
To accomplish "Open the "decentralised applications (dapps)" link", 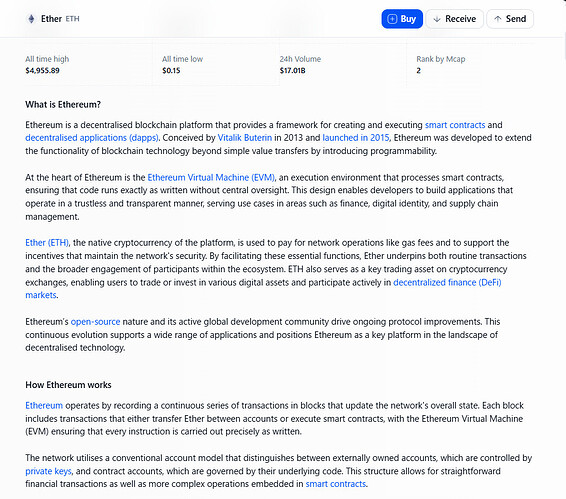I will coord(92,138).
